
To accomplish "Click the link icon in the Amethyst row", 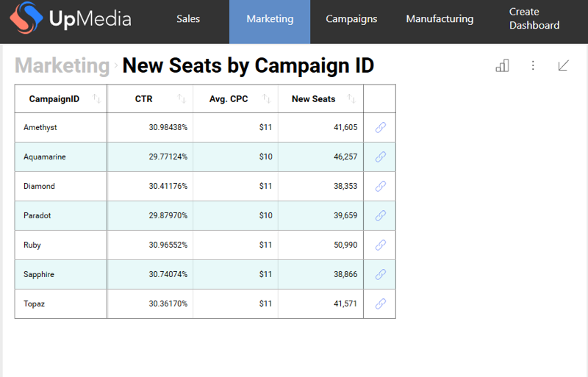I will pos(380,127).
